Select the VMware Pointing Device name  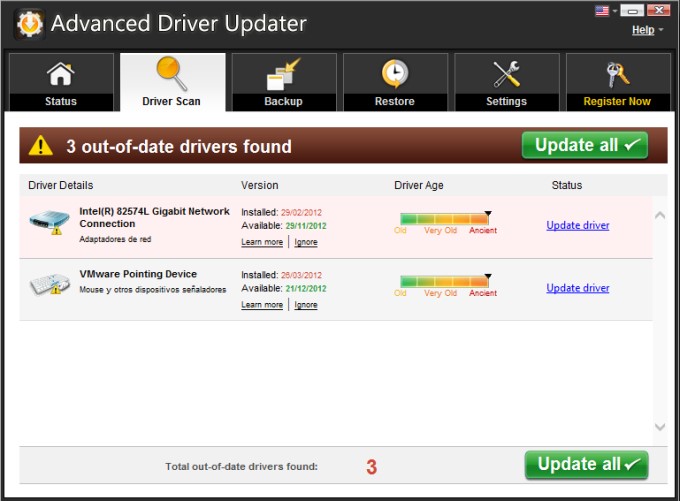pyautogui.click(x=138, y=274)
